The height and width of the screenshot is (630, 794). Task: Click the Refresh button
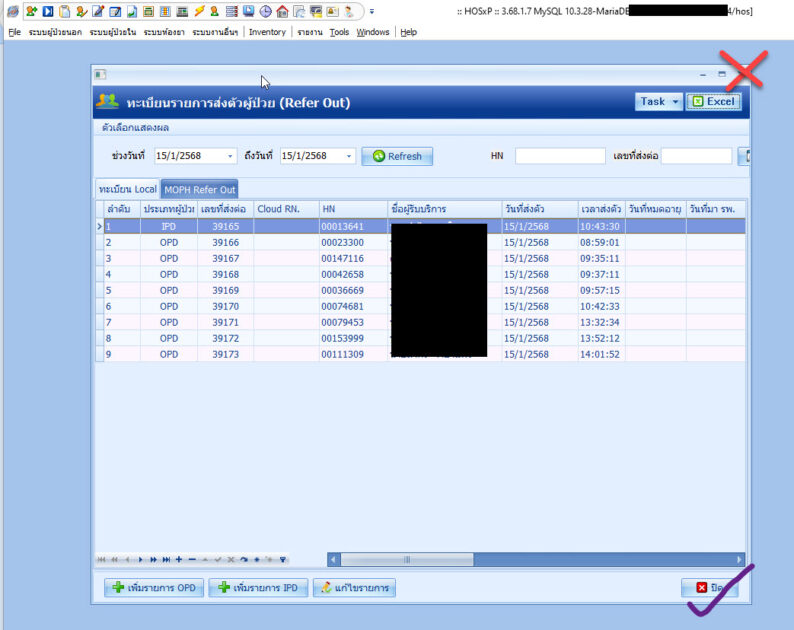pos(397,156)
